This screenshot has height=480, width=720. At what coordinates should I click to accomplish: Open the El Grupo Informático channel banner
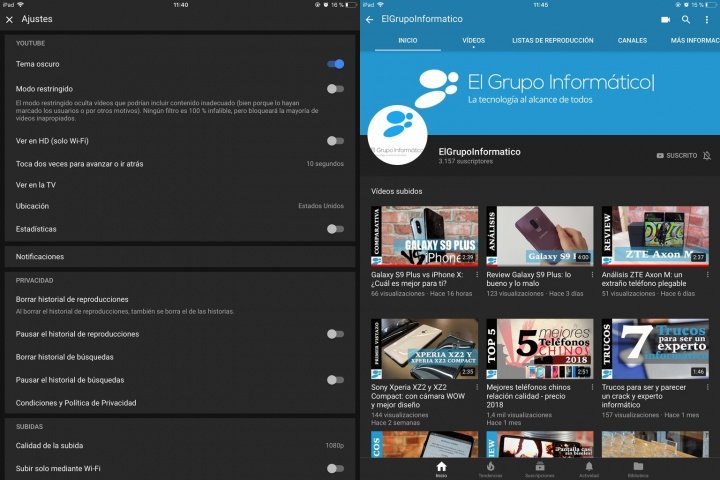540,93
